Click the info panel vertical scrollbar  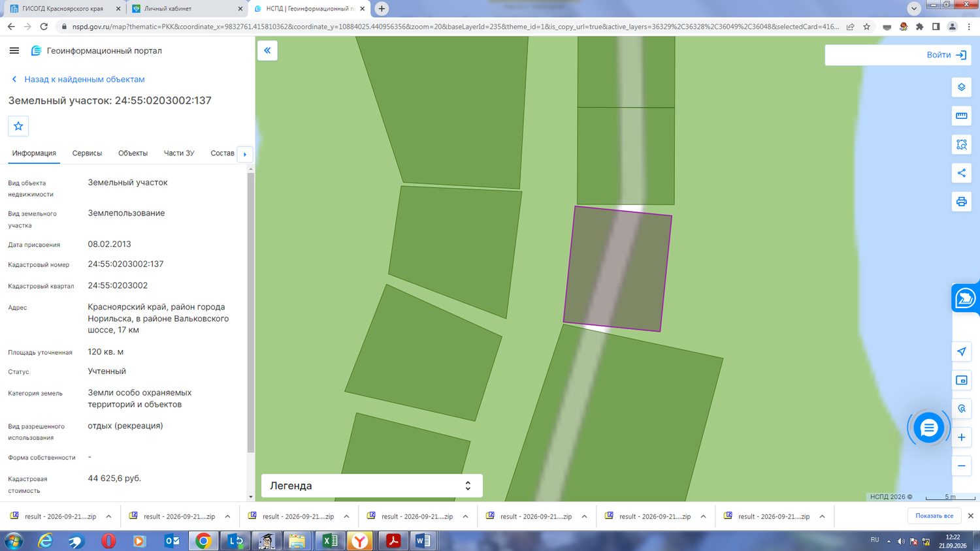coord(251,313)
